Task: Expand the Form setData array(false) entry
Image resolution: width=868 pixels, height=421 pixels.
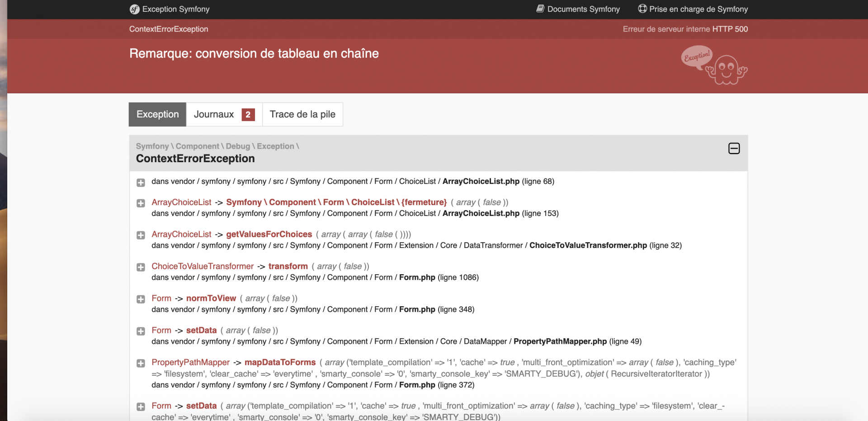Action: [141, 332]
